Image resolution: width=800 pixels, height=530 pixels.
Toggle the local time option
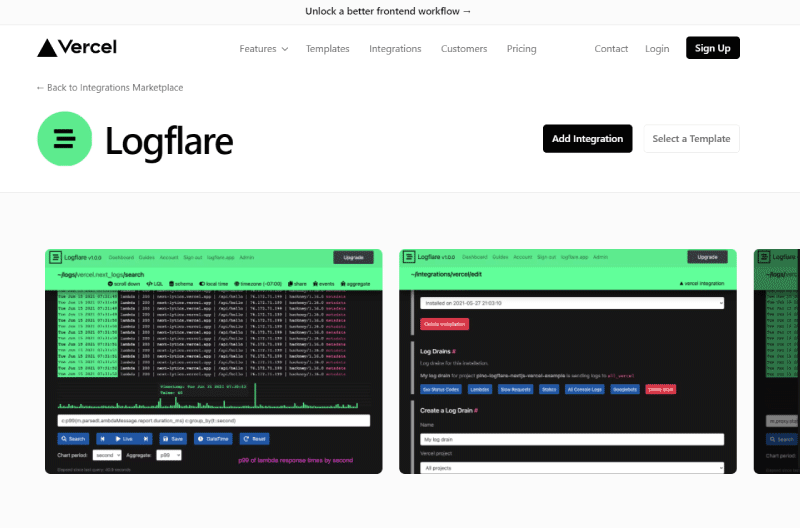tap(213, 284)
